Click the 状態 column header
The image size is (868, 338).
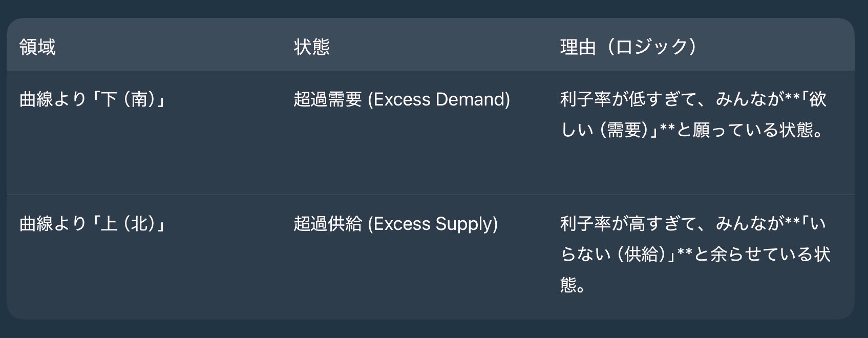click(311, 47)
